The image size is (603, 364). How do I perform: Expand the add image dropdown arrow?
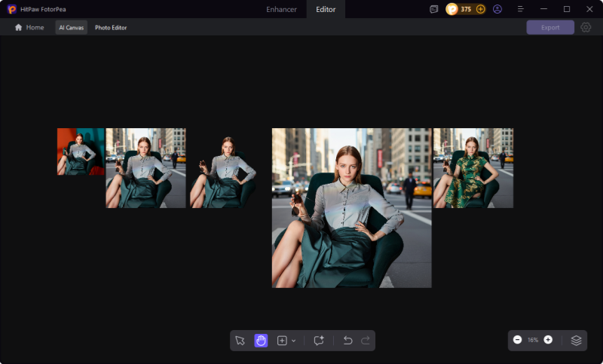point(293,341)
